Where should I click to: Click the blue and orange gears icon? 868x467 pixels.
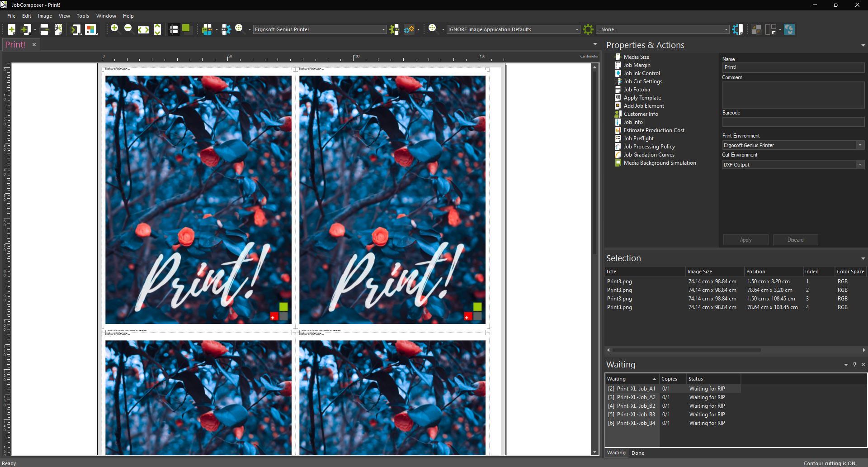[x=409, y=29]
